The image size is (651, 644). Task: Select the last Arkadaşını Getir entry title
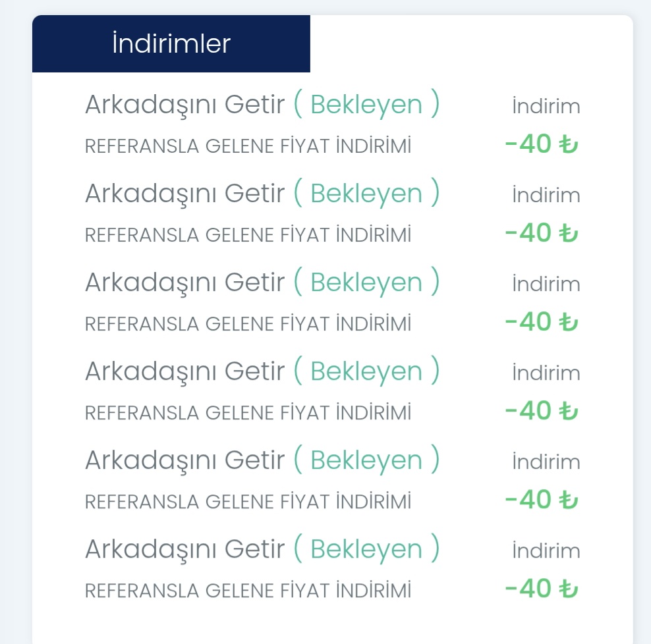(x=184, y=549)
